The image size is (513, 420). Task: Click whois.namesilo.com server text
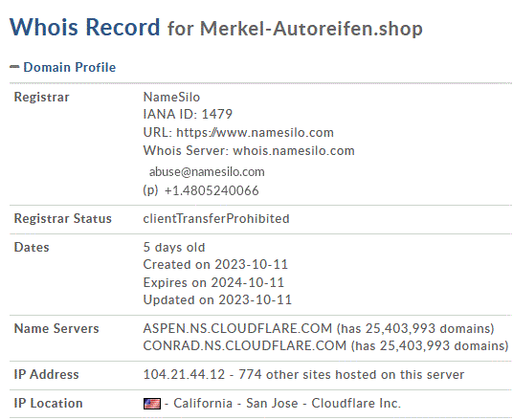[x=294, y=151]
